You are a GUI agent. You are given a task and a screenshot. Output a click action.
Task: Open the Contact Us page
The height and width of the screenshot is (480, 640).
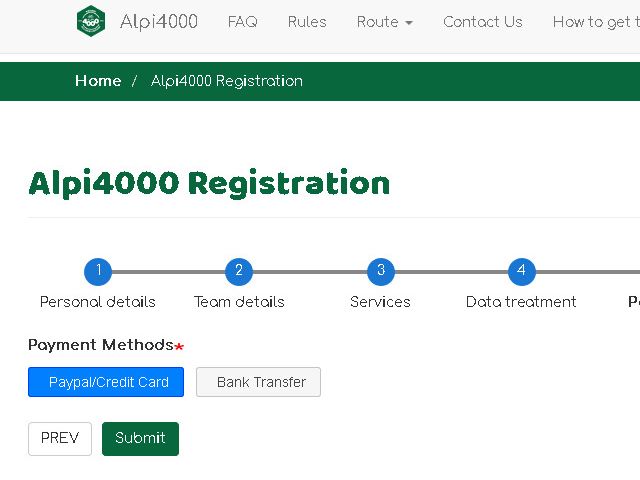(482, 22)
